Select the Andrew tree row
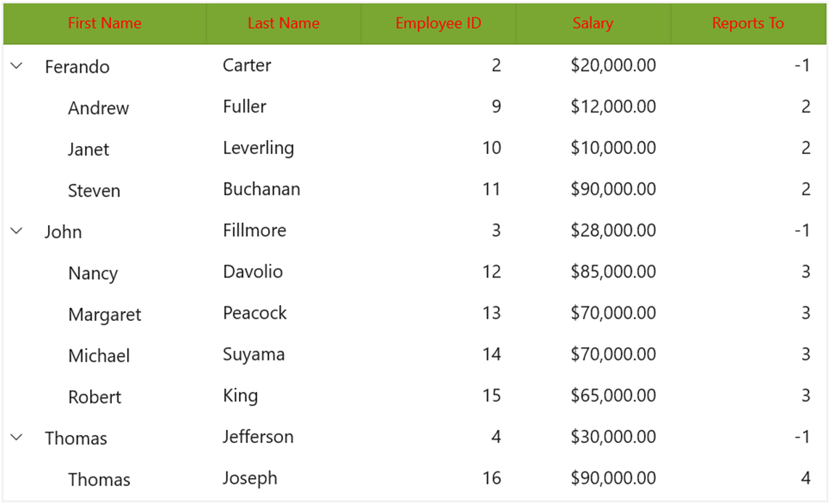This screenshot has width=830, height=504. click(415, 107)
